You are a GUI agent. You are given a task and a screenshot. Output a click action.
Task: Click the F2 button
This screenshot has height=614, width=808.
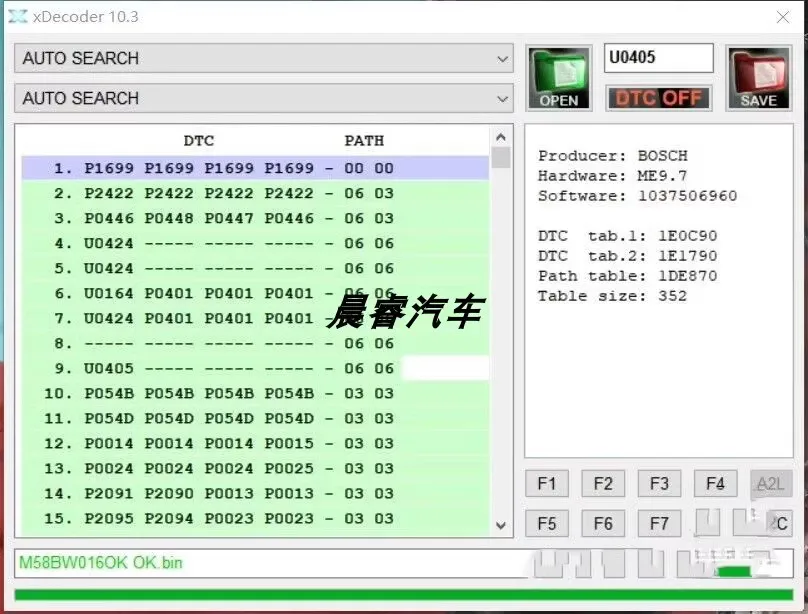coord(603,483)
